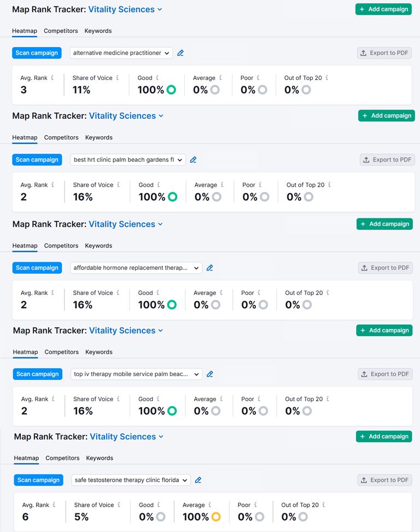The width and height of the screenshot is (420, 532).
Task: Open the Keywords tab in the bottom tracker
Action: [100, 458]
